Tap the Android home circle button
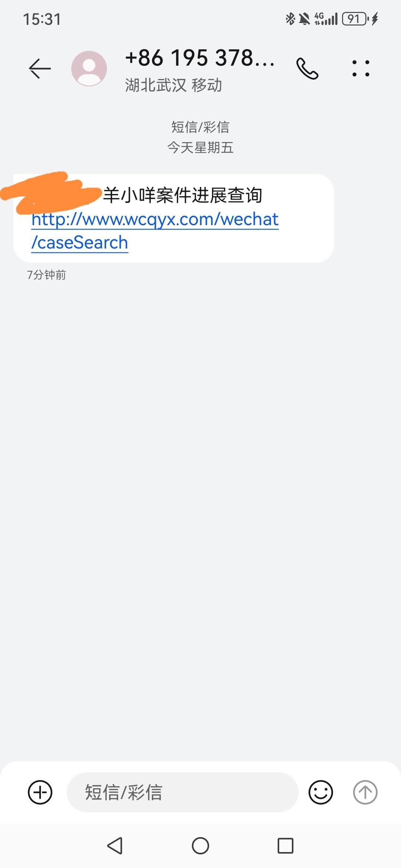Image resolution: width=401 pixels, height=868 pixels. coord(200,846)
